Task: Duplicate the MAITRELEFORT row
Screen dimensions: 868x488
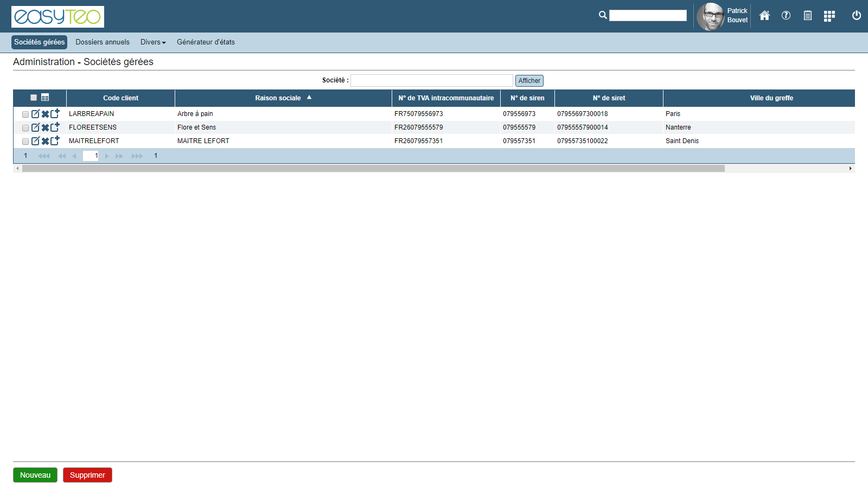Action: (x=55, y=141)
